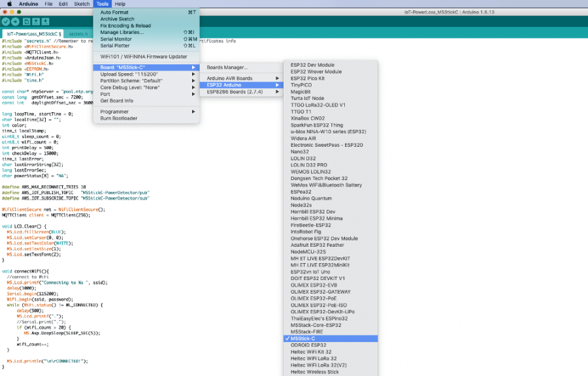Open the Apple menu

[x=9, y=4]
